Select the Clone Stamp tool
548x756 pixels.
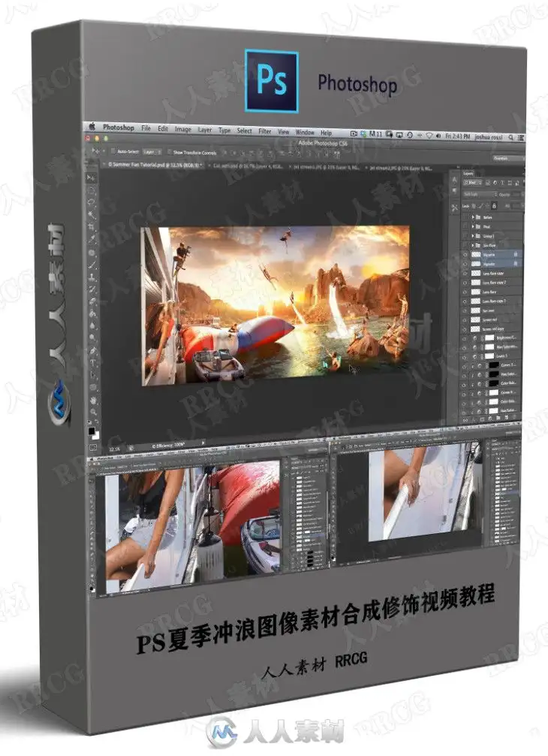click(x=91, y=277)
